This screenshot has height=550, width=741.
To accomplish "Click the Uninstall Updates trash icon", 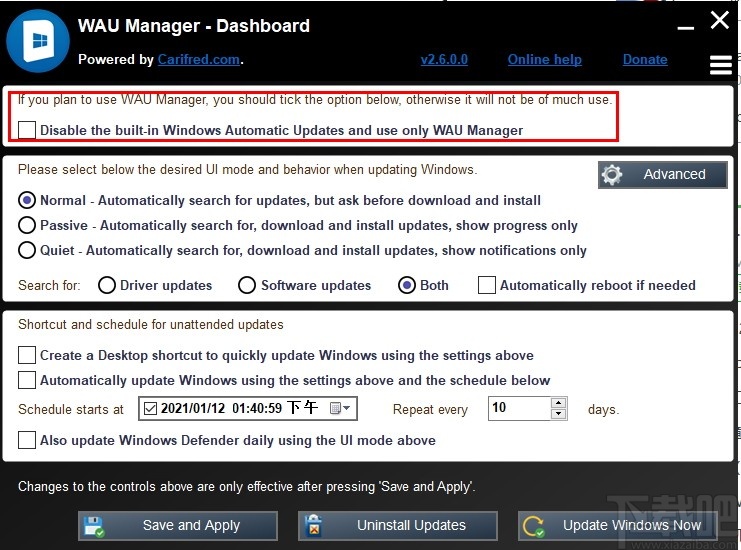I will tap(313, 525).
